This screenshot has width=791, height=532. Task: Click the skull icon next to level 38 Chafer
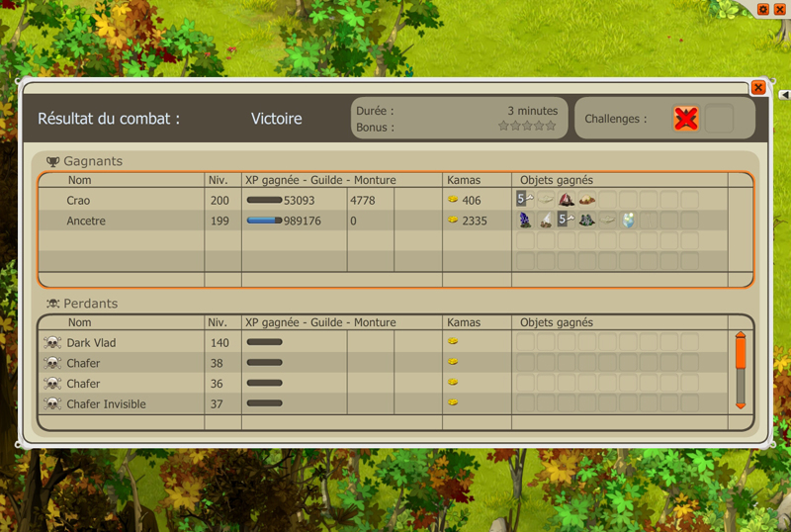coord(52,362)
